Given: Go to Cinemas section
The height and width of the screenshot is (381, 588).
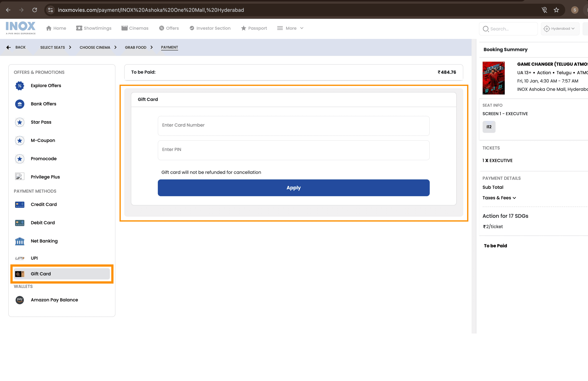Looking at the screenshot, I should click(135, 28).
